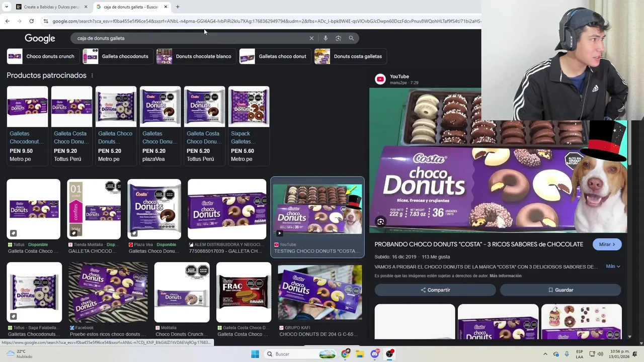Image resolution: width=644 pixels, height=362 pixels.
Task: Select 'Choco donuts crunch' suggestion chip
Action: (42, 56)
